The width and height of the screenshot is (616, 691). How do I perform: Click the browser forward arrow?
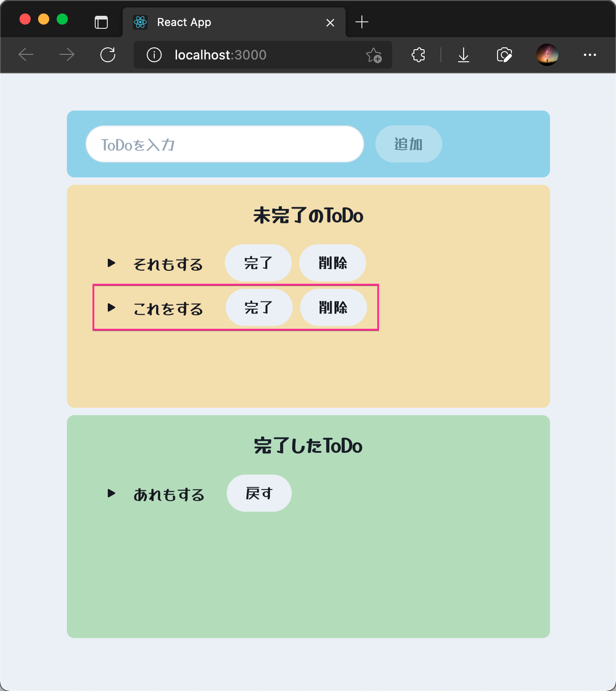coord(67,55)
